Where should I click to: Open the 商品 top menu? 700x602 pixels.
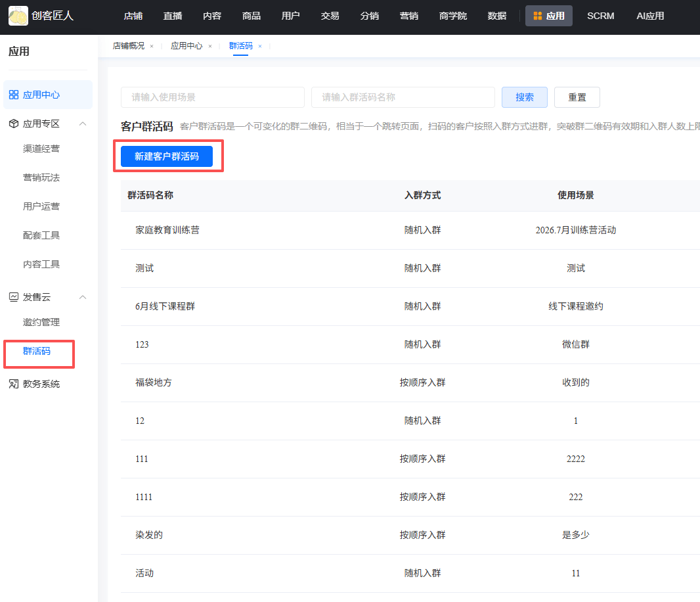252,16
